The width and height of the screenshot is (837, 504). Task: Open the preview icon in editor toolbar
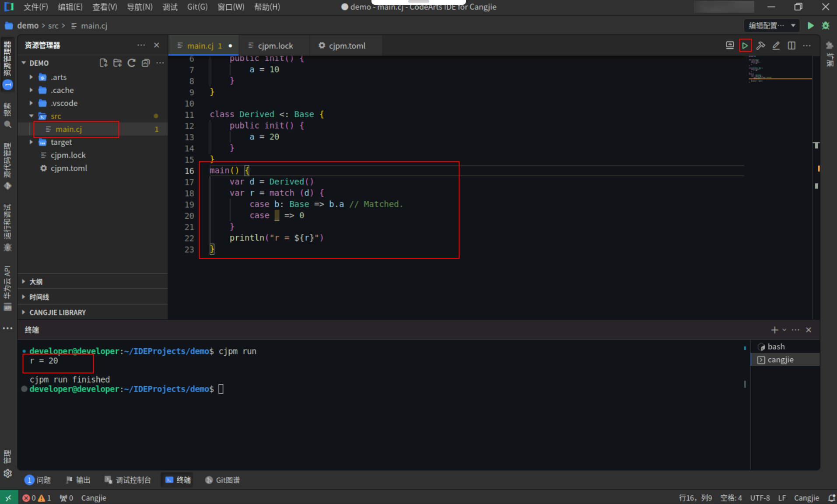pos(730,45)
